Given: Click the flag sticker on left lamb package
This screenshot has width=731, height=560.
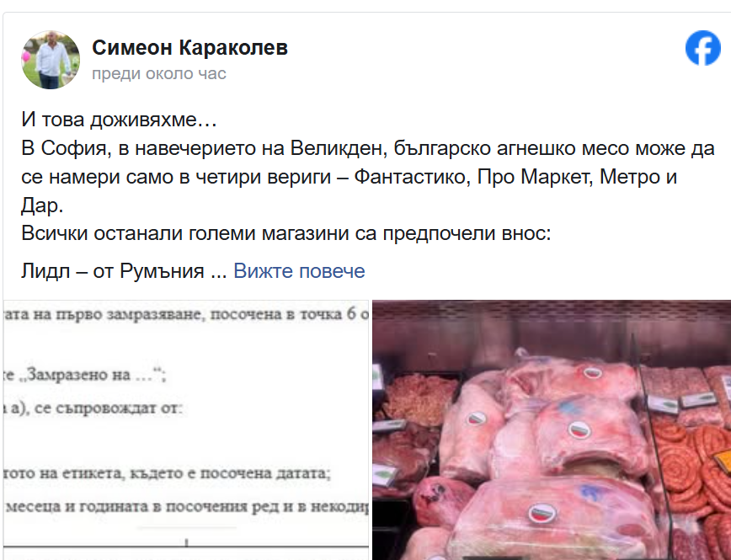Looking at the screenshot, I should [x=475, y=418].
